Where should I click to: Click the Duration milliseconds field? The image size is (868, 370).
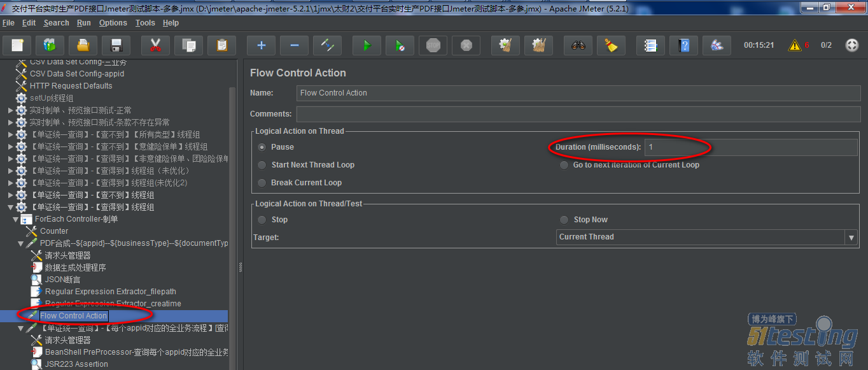[x=751, y=147]
